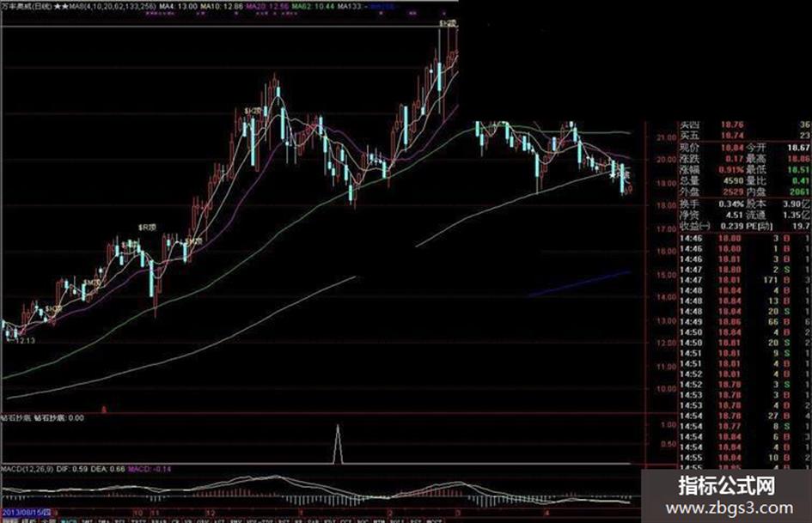Click the 现价 current price label
The height and width of the screenshot is (523, 812).
[689, 148]
